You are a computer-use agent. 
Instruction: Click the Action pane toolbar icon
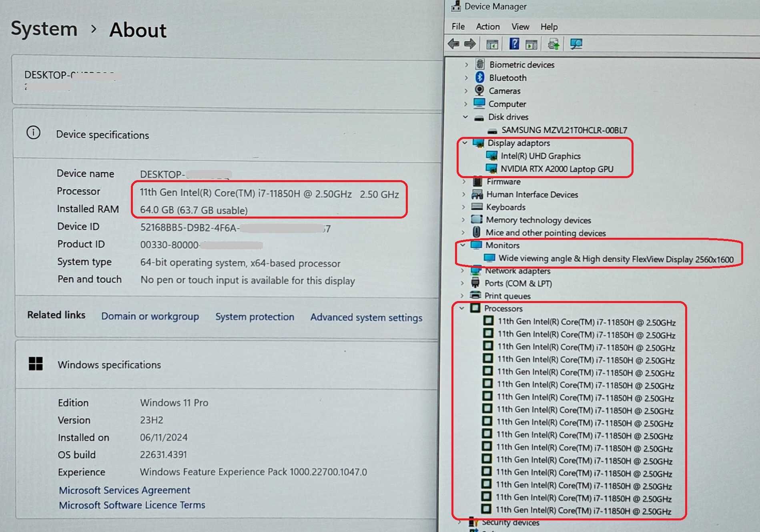(x=531, y=44)
